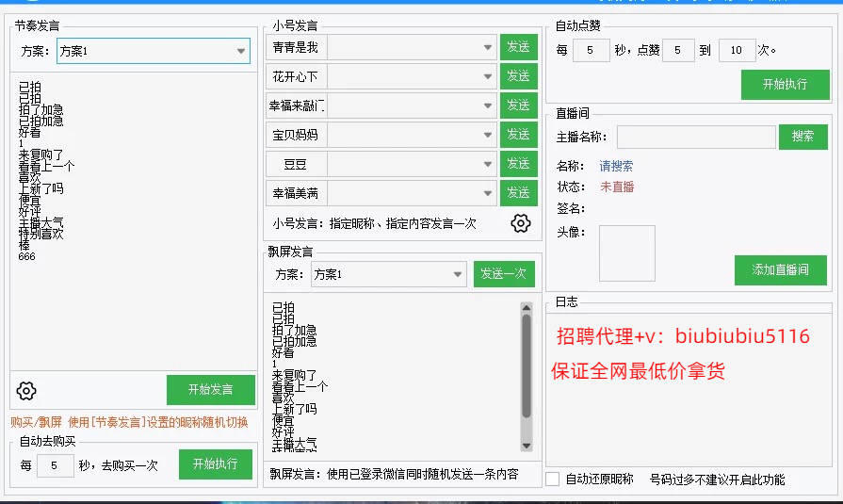Screen dimensions: 843x504
Task: Click the 主播名称 input field
Action: coord(696,138)
